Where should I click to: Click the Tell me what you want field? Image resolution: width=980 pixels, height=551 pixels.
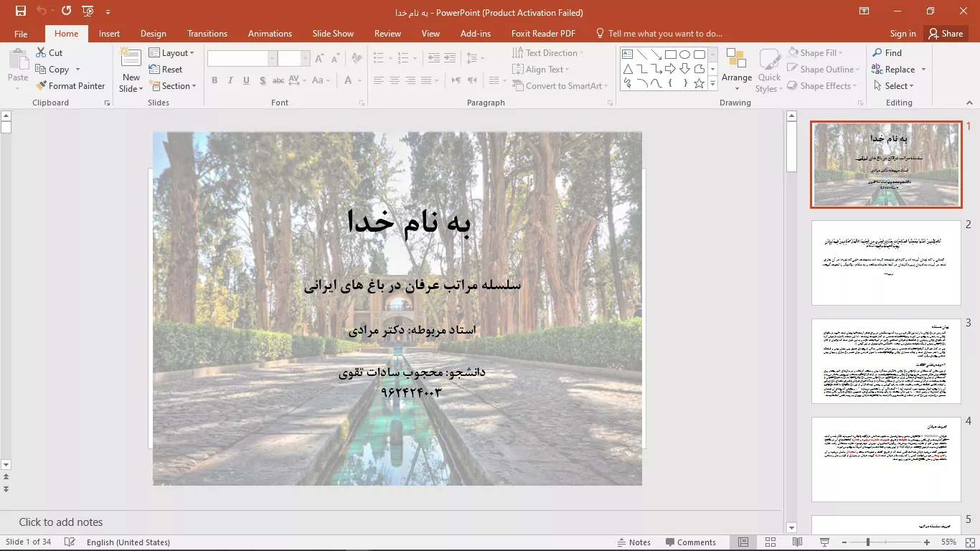coord(659,34)
